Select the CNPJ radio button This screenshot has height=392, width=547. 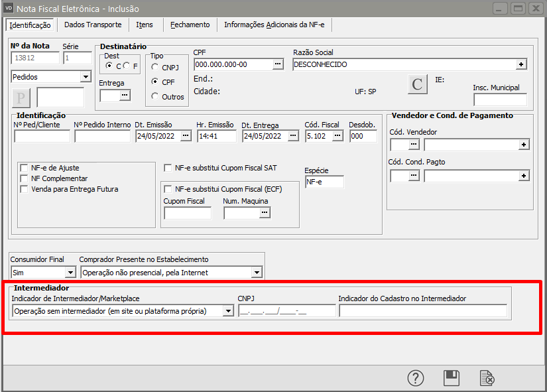[155, 67]
